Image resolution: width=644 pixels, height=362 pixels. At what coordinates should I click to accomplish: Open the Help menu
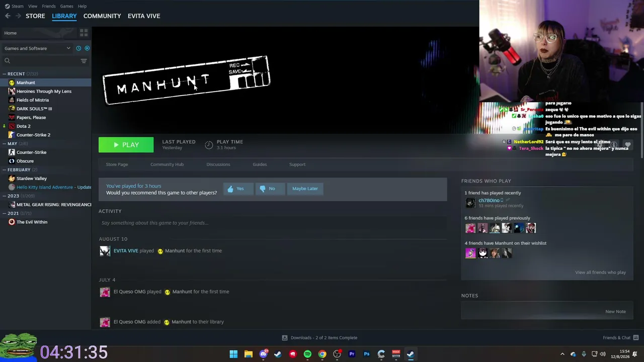point(82,6)
